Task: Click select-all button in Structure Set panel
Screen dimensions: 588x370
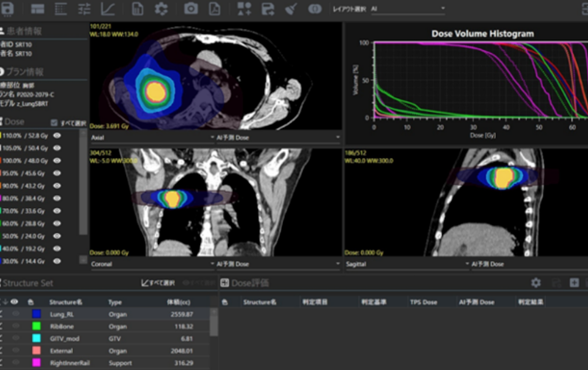Action: [x=158, y=283]
